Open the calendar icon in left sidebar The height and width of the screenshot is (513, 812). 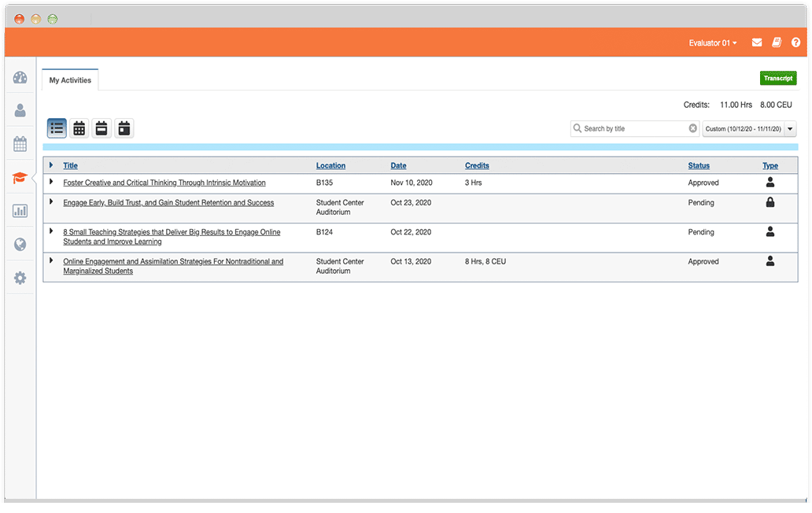pyautogui.click(x=20, y=144)
